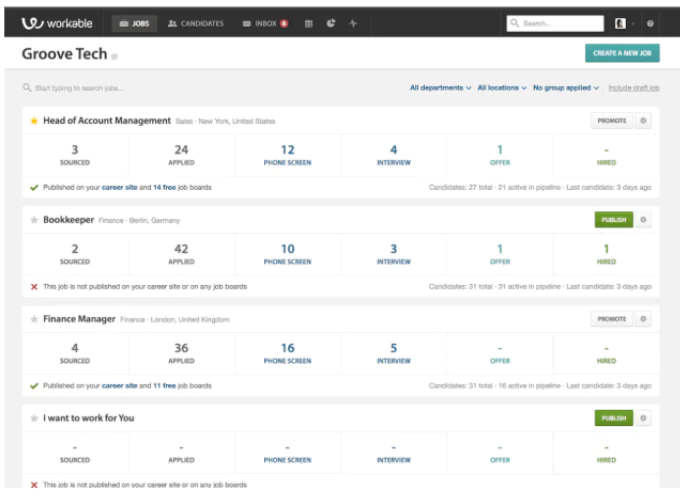Open the activity pulse icon
Viewport: 698px width, 496px height.
(353, 23)
